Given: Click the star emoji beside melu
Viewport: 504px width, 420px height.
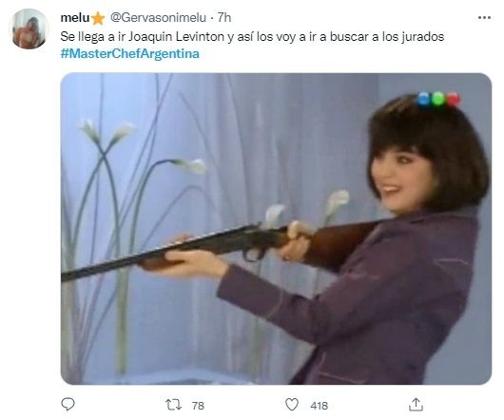Looking at the screenshot, I should [x=98, y=18].
